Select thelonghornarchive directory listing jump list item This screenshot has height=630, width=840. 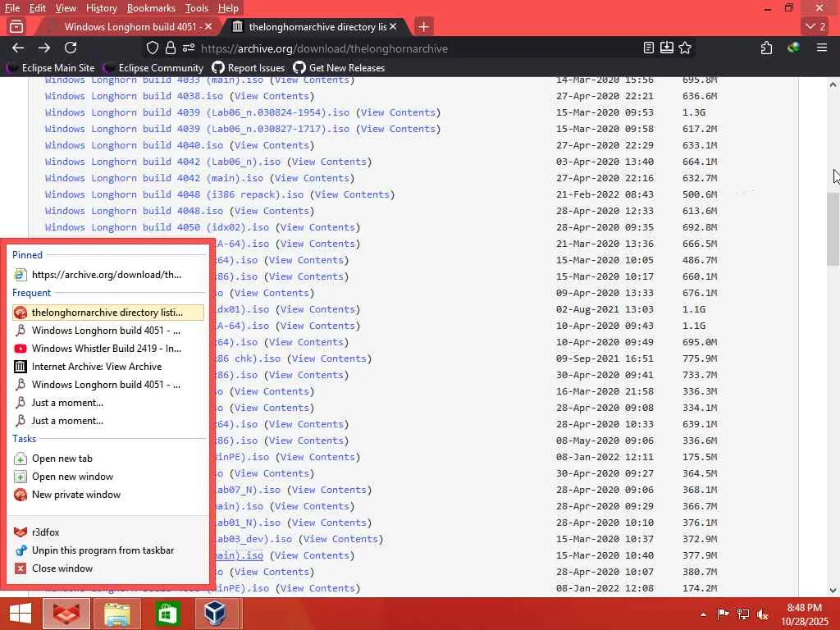[x=107, y=313]
